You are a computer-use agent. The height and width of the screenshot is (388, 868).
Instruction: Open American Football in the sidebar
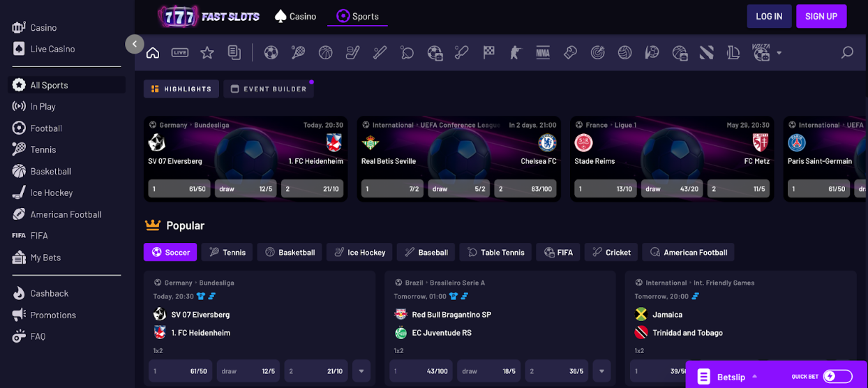[66, 214]
